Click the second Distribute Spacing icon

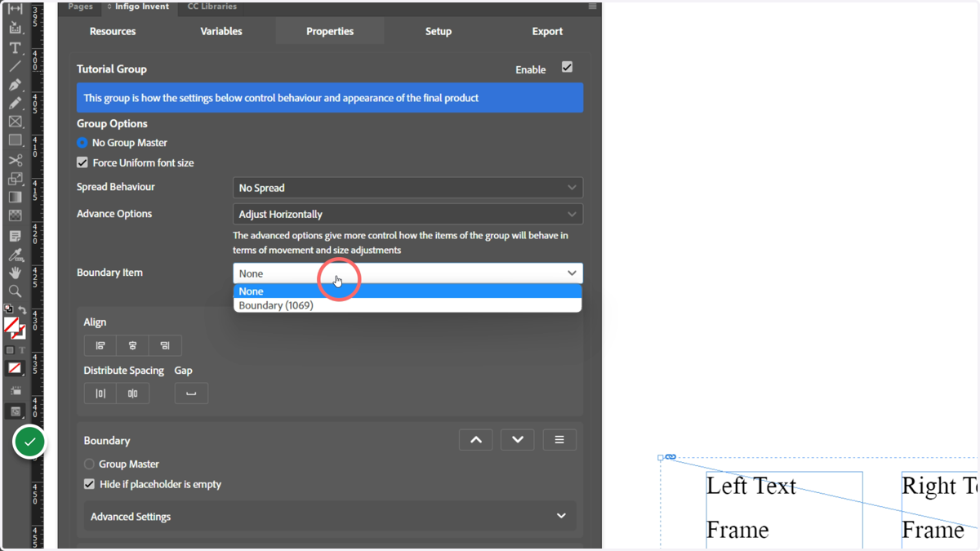tap(132, 393)
